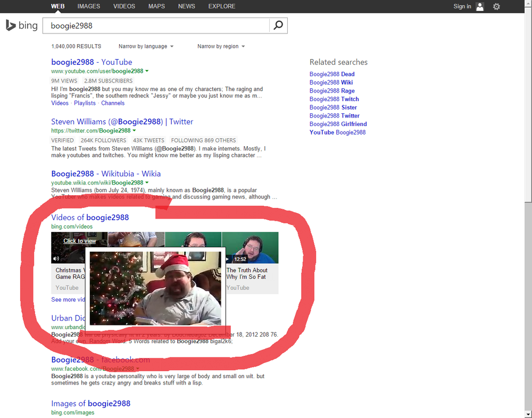Click the 1,040,000 RESULTS count text

pos(76,46)
